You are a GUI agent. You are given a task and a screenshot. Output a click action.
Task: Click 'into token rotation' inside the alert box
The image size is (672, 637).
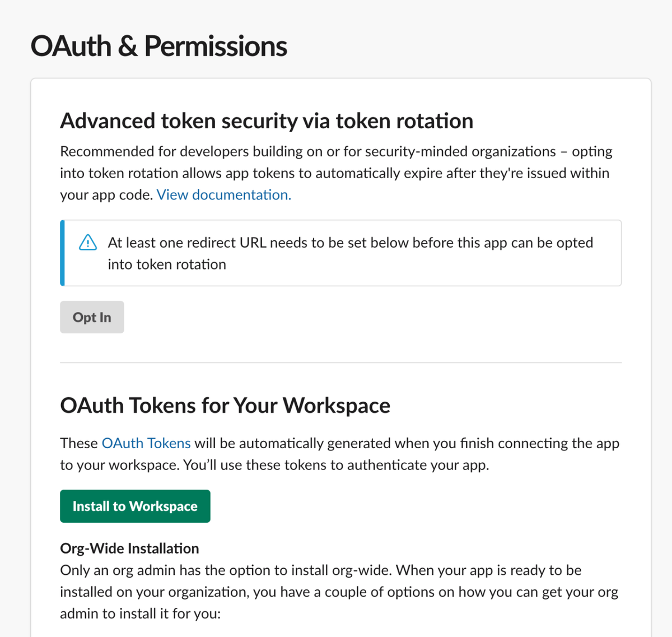[167, 264]
